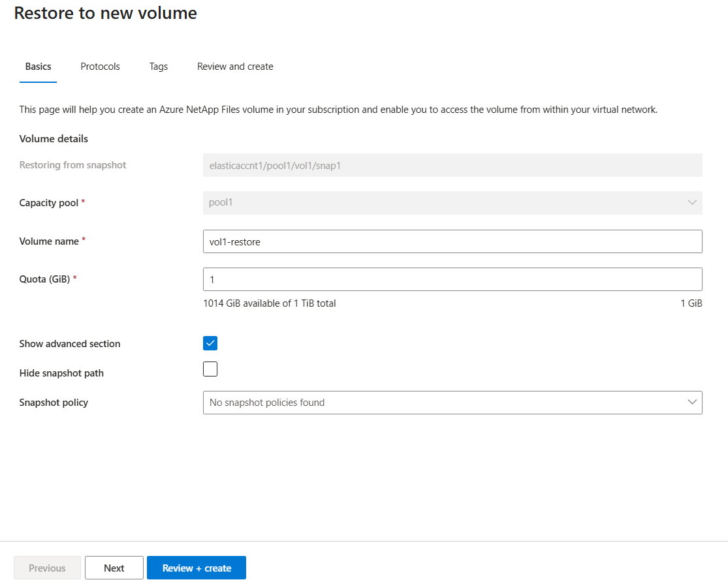
Task: Click inside the Volume name field
Action: tap(452, 241)
